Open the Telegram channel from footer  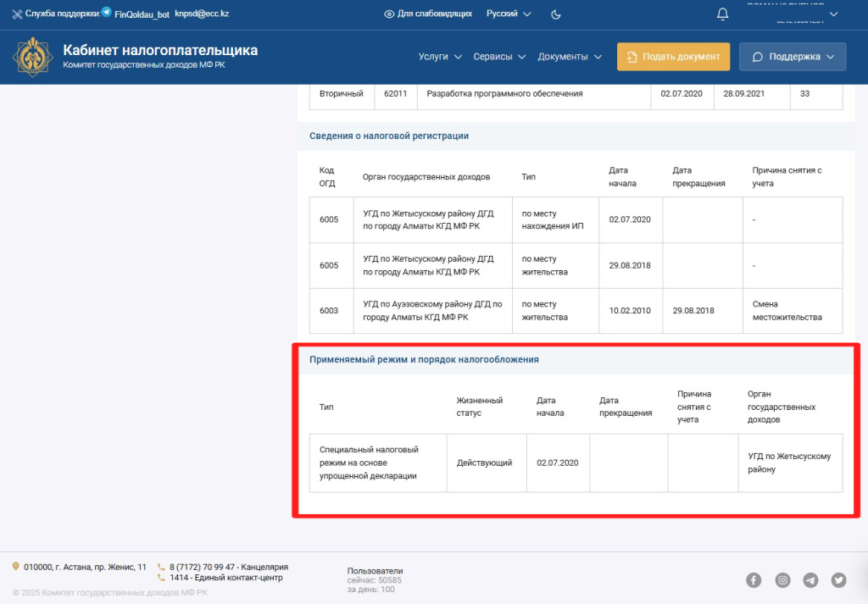point(811,580)
